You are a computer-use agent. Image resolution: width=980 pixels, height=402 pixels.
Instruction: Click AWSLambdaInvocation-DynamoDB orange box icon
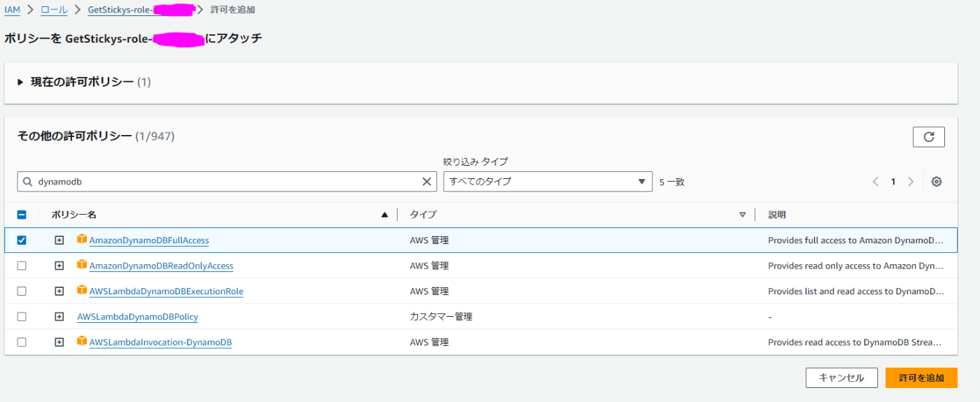click(x=82, y=341)
